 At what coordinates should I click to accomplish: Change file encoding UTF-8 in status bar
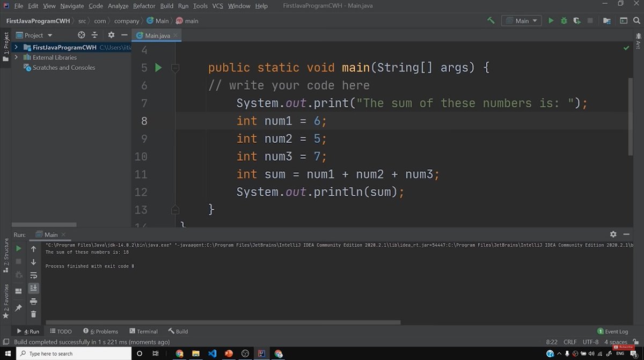click(x=590, y=342)
